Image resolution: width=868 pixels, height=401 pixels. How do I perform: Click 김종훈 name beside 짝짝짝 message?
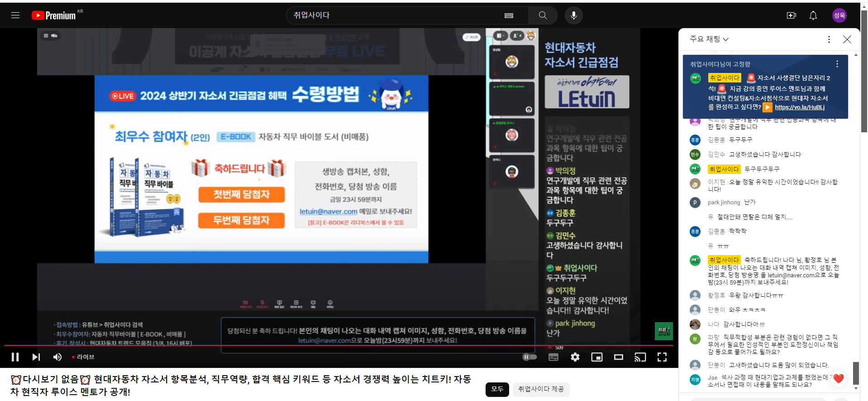716,232
